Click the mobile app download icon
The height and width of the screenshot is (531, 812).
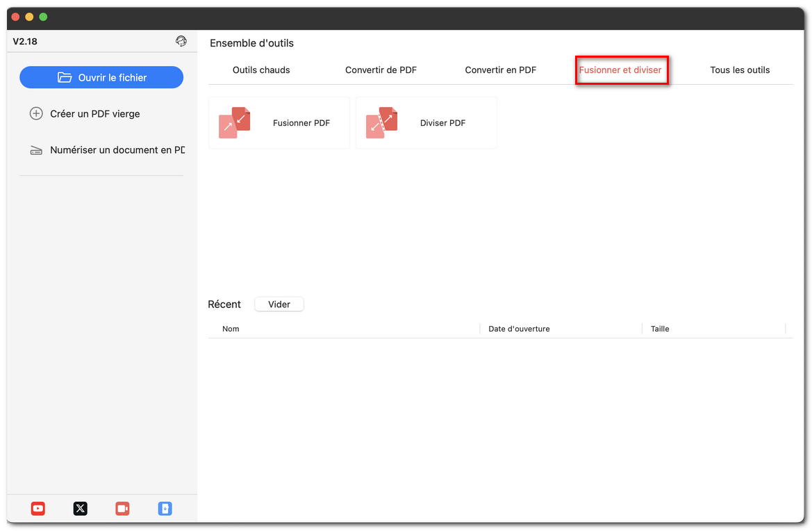(165, 508)
